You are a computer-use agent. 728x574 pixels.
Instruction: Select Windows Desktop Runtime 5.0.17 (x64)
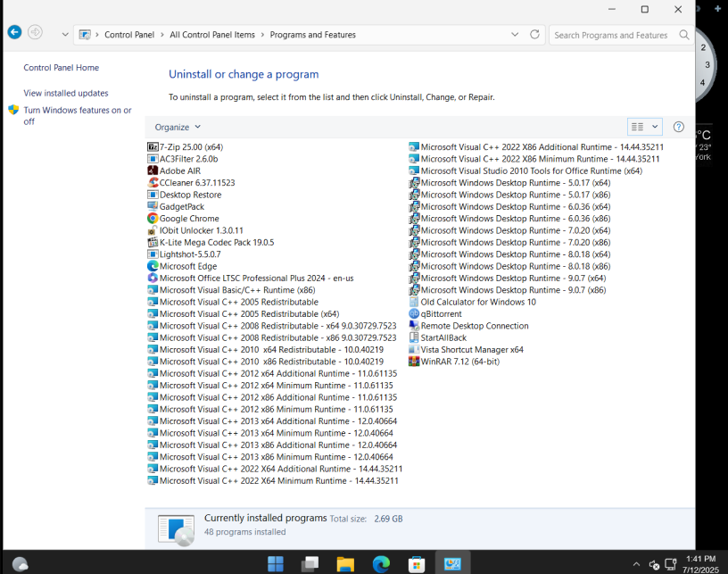pos(509,182)
